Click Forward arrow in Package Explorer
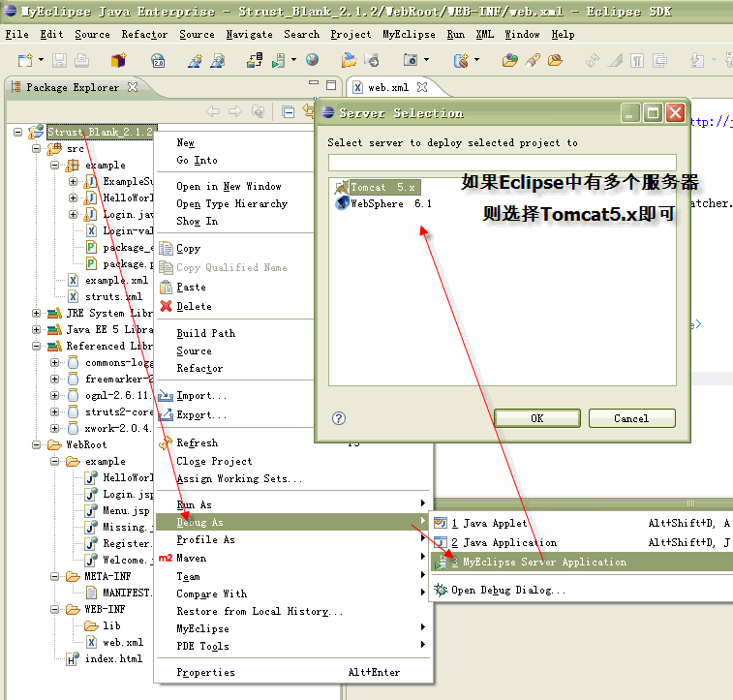The height and width of the screenshot is (700, 733). (235, 111)
